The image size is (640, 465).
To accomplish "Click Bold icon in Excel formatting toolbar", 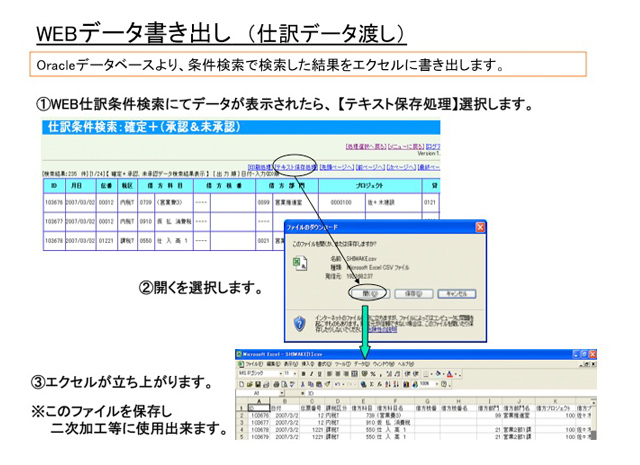I will point(303,374).
